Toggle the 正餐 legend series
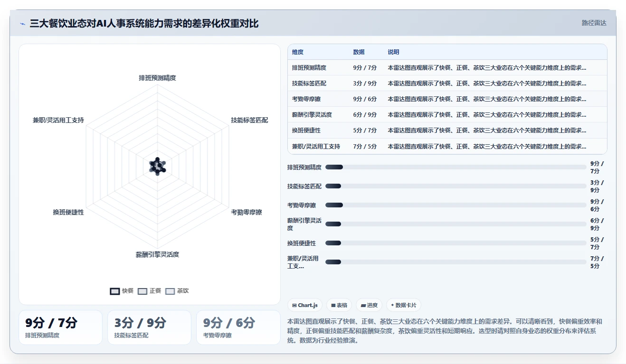 [x=150, y=291]
